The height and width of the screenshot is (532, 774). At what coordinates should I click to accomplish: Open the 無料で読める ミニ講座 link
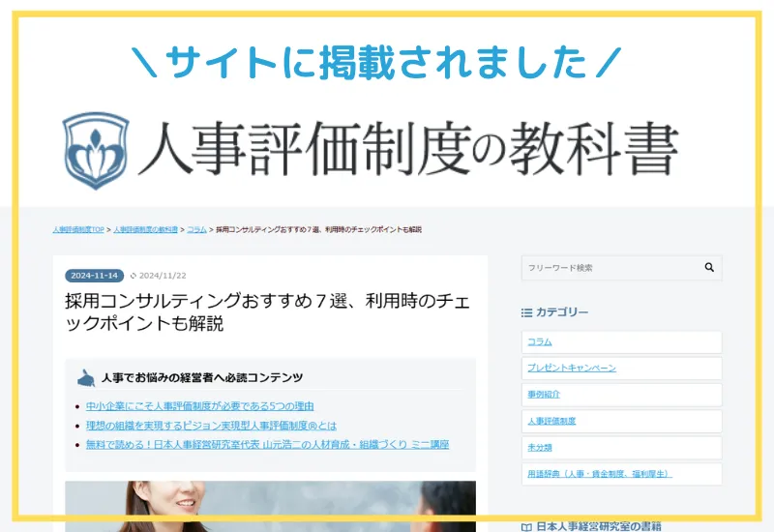tap(267, 445)
